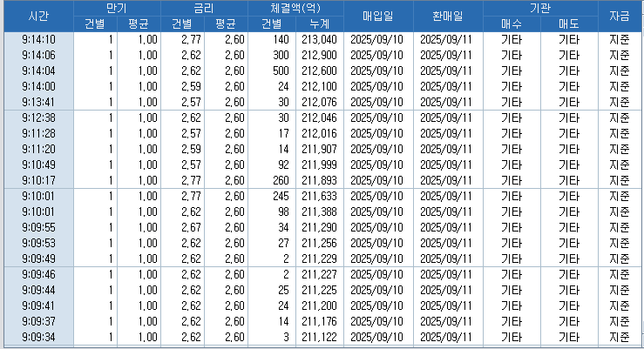The height and width of the screenshot is (349, 644).
Task: Click 매입일 2025/09/10 in 9:12:38 row
Action: [378, 118]
